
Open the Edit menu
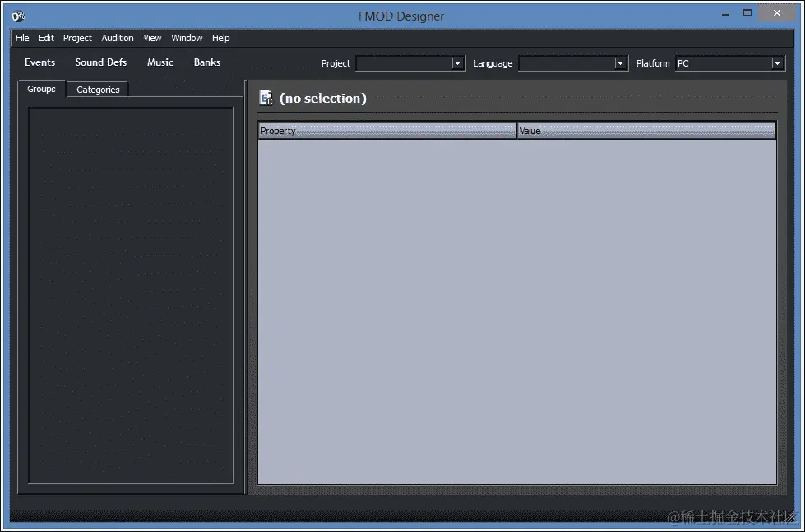[x=45, y=38]
